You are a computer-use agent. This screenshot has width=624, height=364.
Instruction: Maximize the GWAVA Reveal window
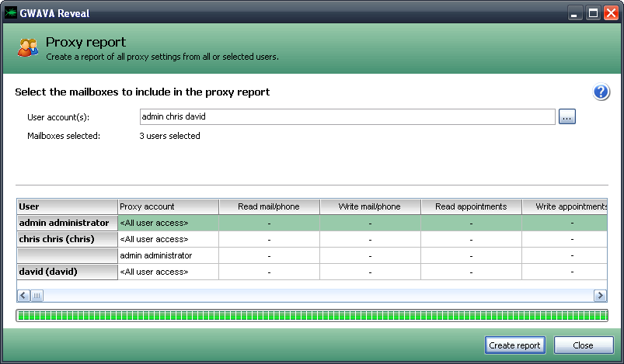[x=593, y=13]
